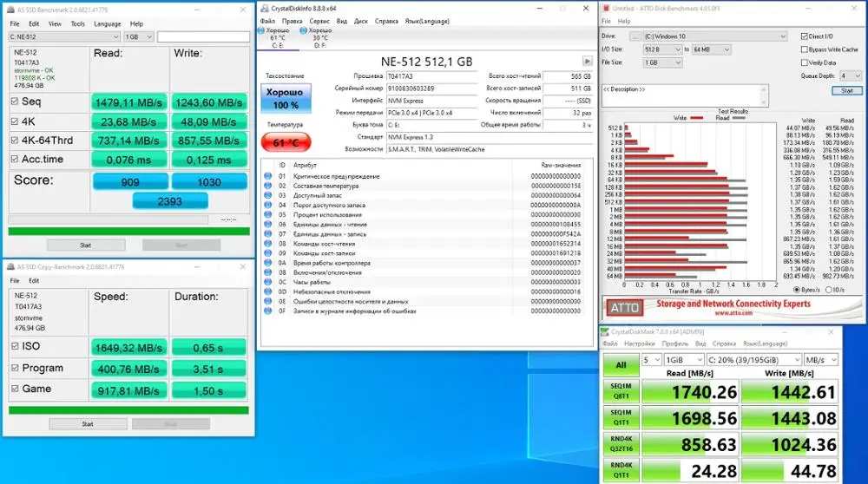Image resolution: width=868 pixels, height=484 pixels.
Task: Open ATTO Drive dropdown (C:) Windows 10
Action: 715,36
